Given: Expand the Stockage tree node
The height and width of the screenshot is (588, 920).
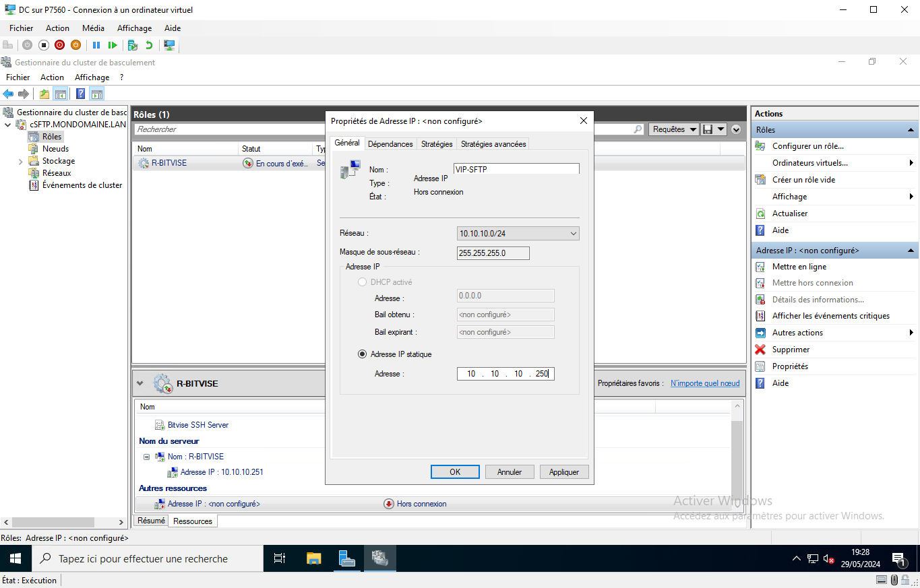Looking at the screenshot, I should 20,162.
